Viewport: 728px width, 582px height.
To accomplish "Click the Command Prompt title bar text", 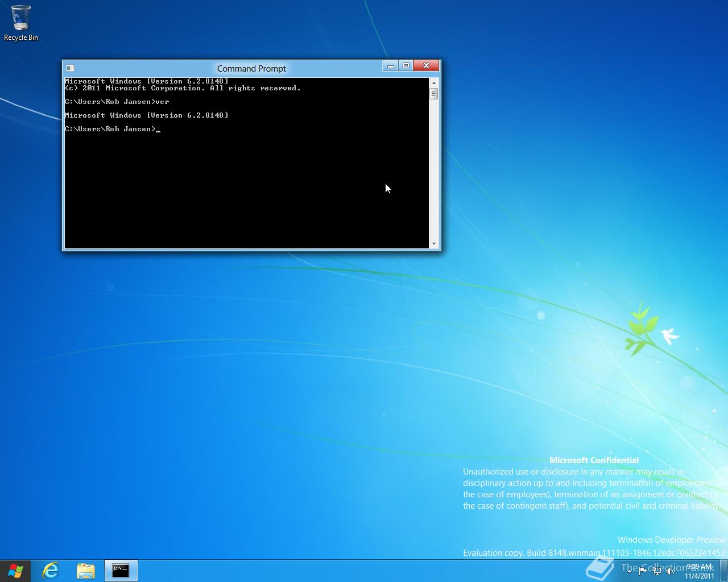I will coord(251,69).
